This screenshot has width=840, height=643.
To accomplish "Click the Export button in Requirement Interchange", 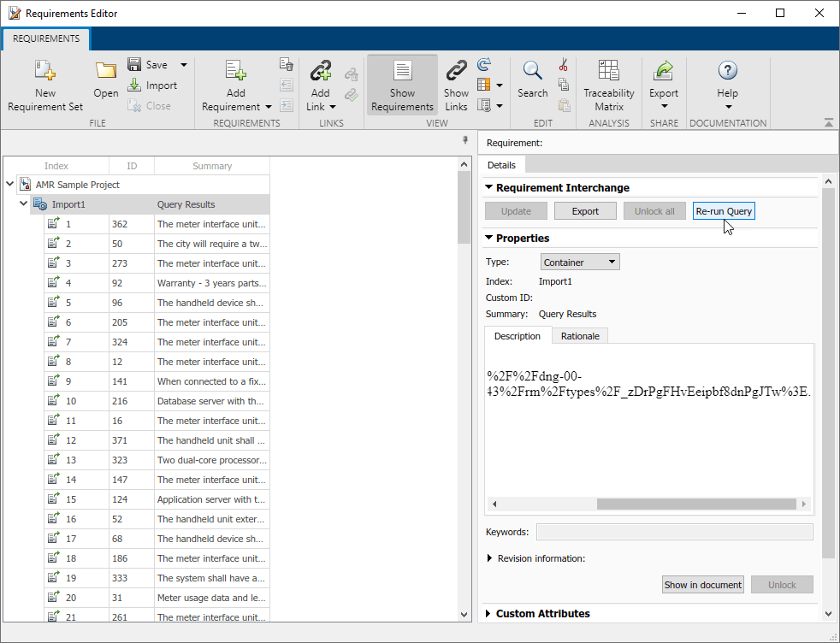I will coord(585,211).
